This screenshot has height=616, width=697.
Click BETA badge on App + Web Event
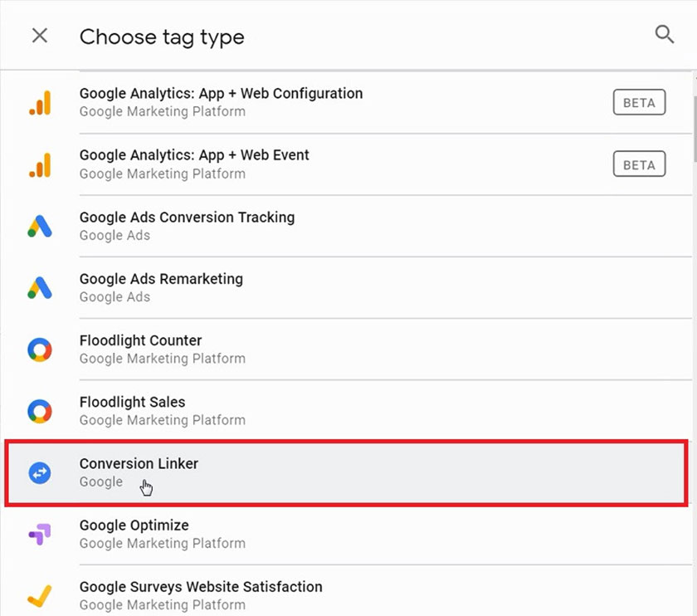[639, 164]
